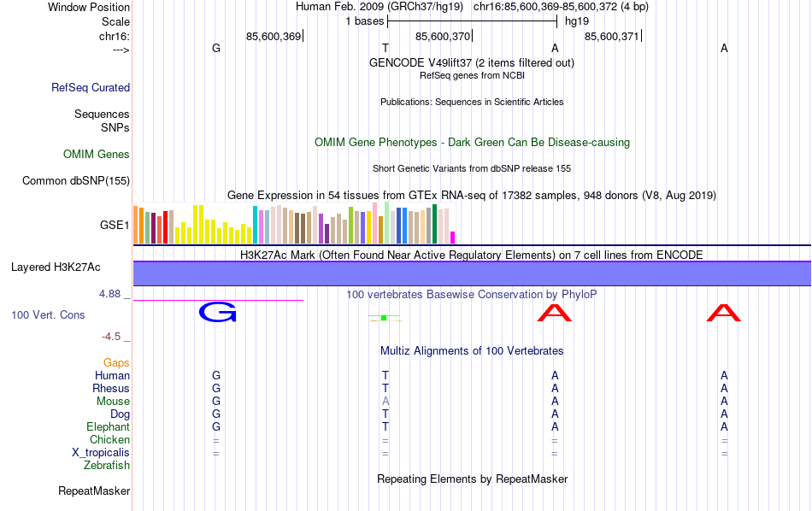Image resolution: width=812 pixels, height=511 pixels.
Task: Click Repeating Elements by RepeatMasker title
Action: [x=473, y=479]
